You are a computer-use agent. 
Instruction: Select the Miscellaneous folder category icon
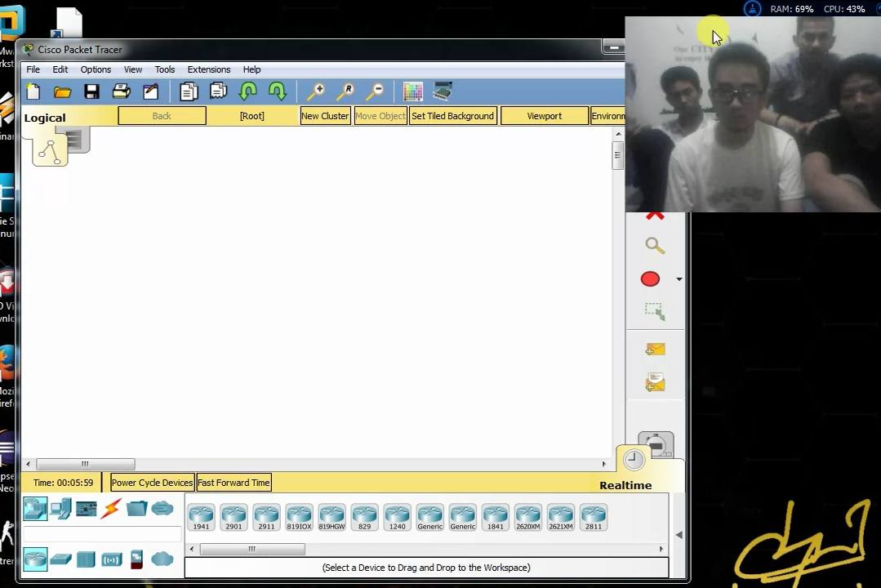coord(136,510)
